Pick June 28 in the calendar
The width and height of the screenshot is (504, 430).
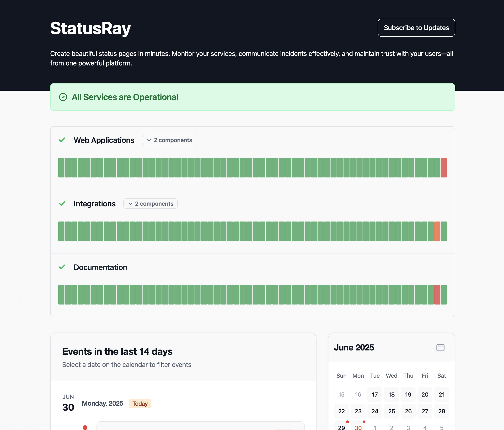(442, 411)
